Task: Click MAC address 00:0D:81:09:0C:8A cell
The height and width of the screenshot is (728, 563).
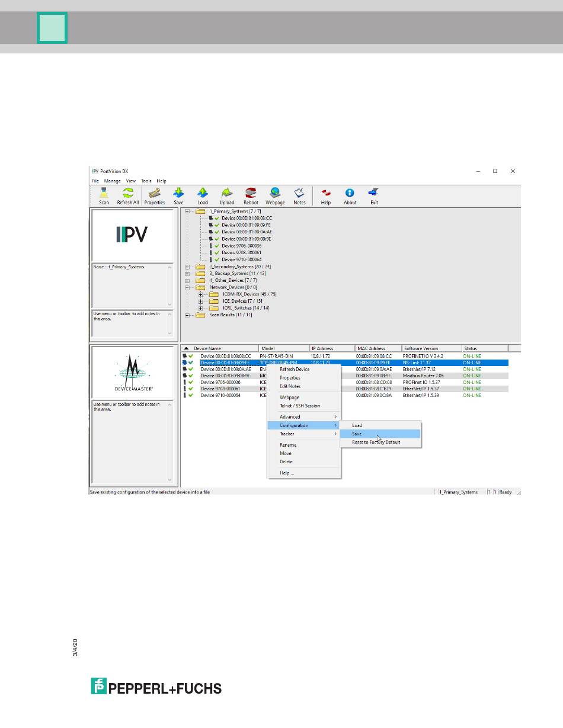Action: tap(374, 395)
